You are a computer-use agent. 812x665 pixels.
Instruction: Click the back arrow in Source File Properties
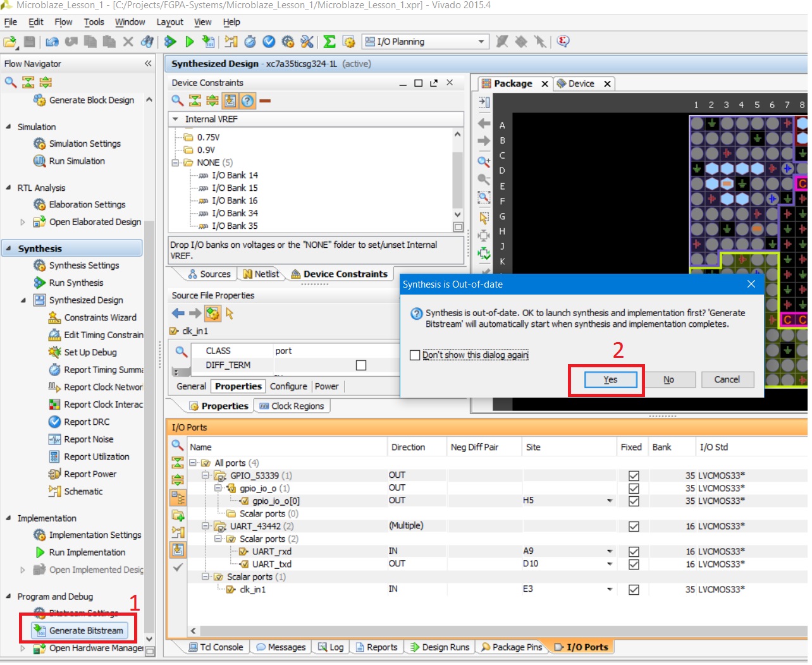178,313
